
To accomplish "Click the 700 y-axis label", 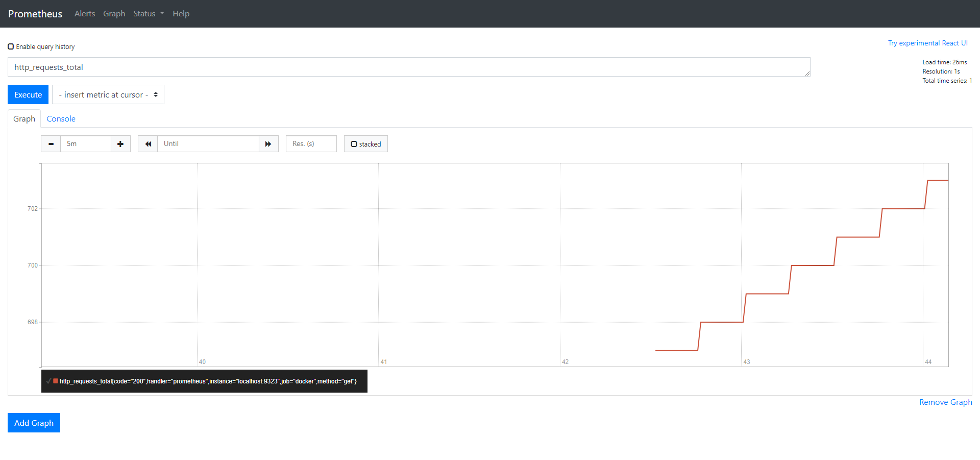I will 33,265.
